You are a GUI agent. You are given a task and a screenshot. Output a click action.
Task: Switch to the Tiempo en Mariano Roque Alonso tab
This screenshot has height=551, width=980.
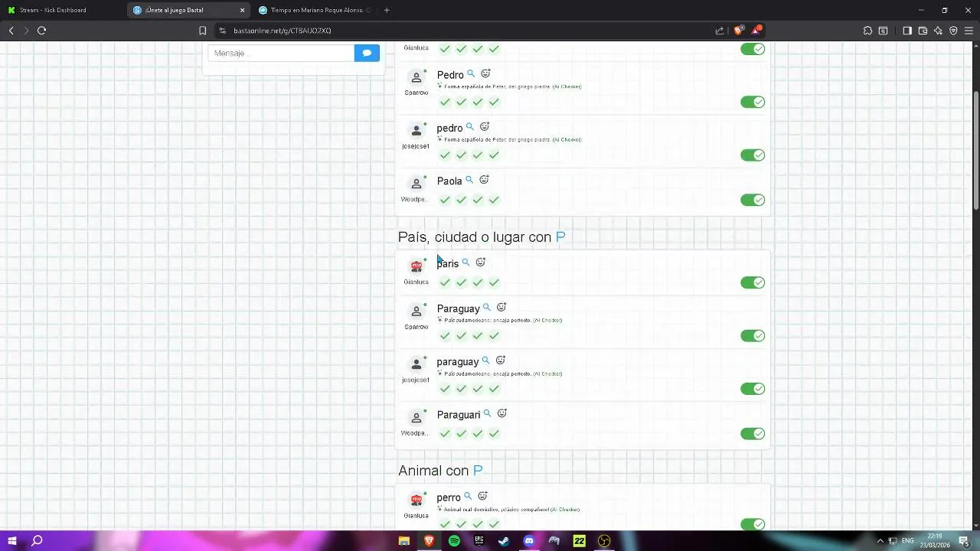[315, 10]
